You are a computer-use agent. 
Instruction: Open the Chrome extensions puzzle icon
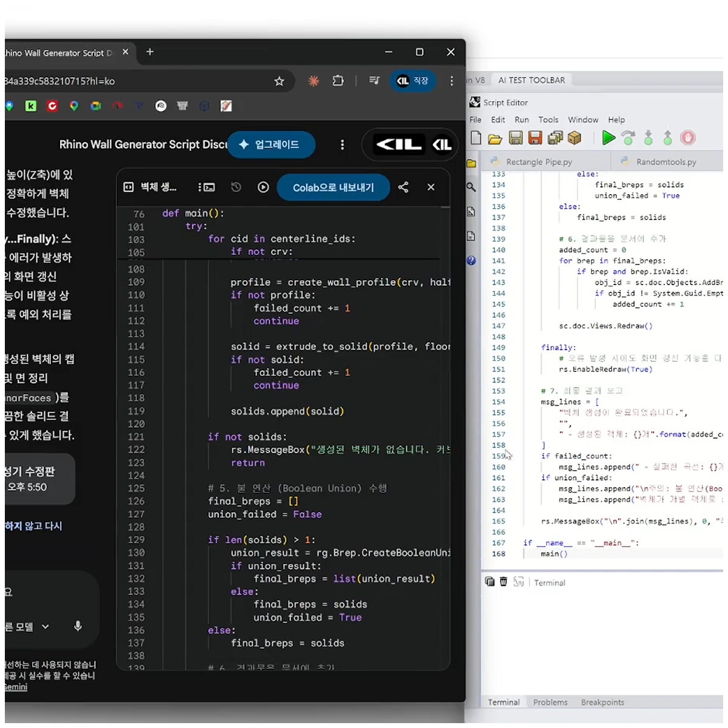pyautogui.click(x=338, y=81)
